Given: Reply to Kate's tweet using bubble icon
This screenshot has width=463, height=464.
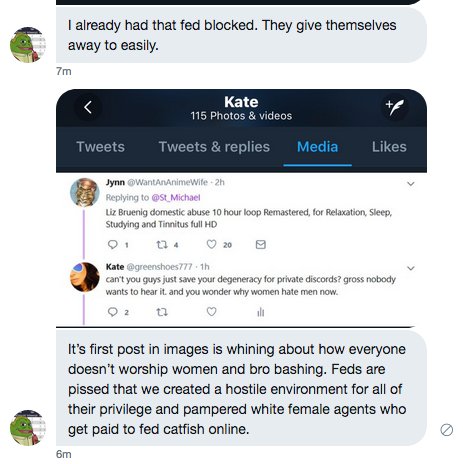Looking at the screenshot, I should click(113, 312).
